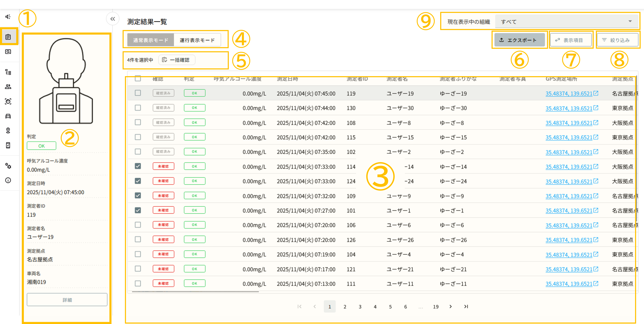Click the announcement megaphone sidebar icon
644x324 pixels.
coord(8,17)
